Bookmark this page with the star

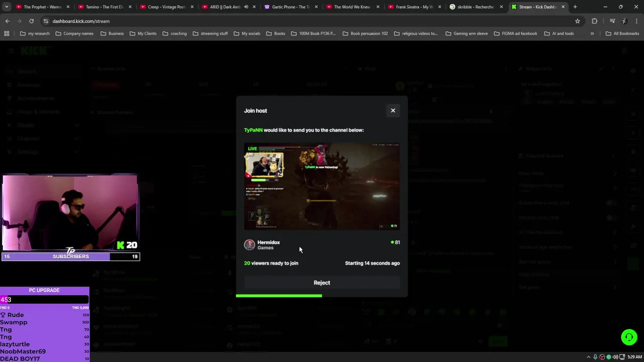578,21
